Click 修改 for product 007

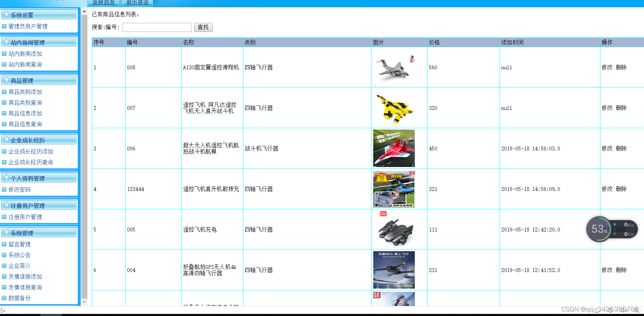[x=607, y=108]
